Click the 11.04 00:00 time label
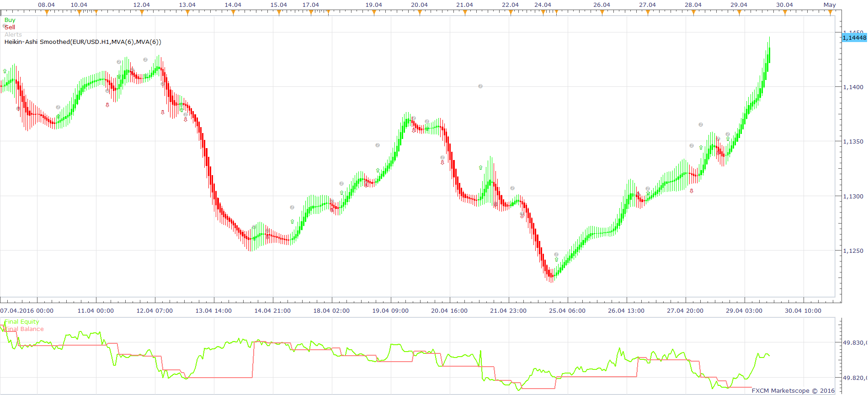The height and width of the screenshot is (395, 868). pos(96,311)
